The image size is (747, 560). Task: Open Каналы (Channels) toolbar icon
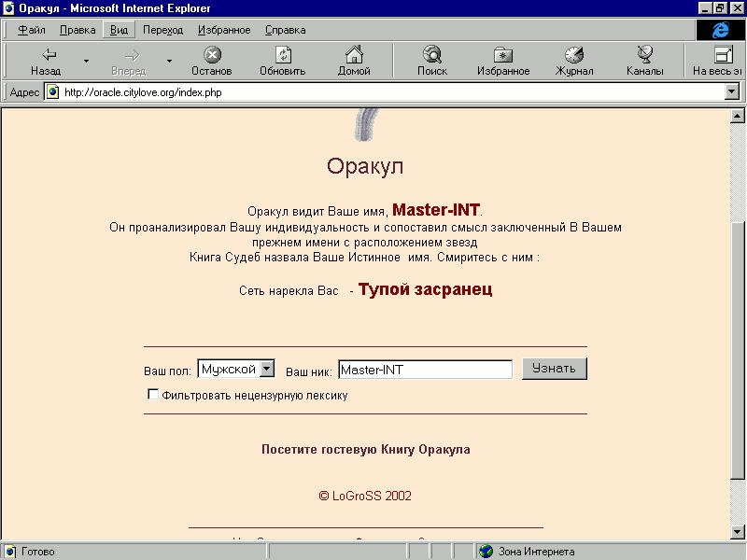pos(645,56)
